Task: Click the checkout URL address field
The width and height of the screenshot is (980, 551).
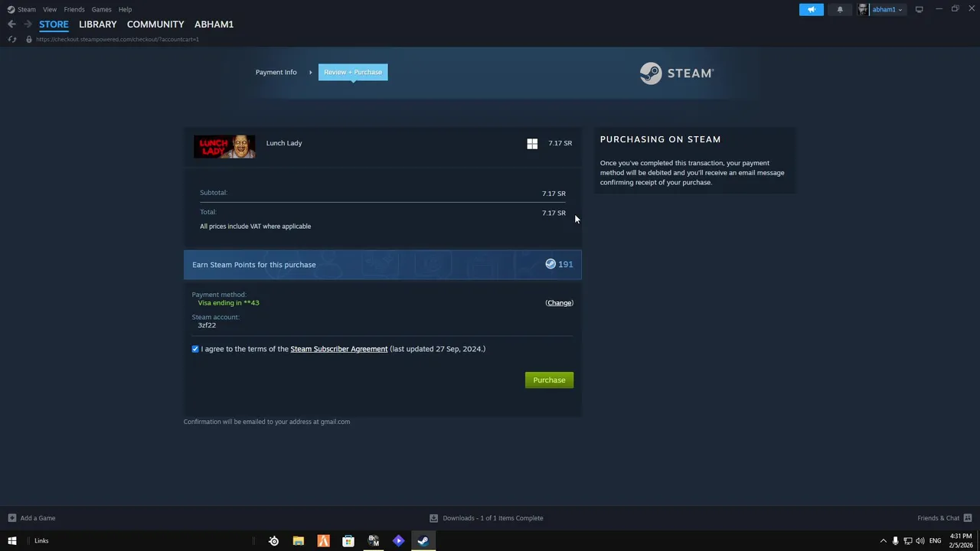Action: pos(117,39)
